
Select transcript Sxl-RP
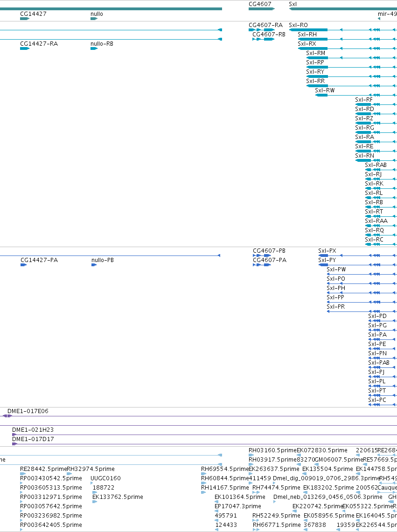(315, 62)
